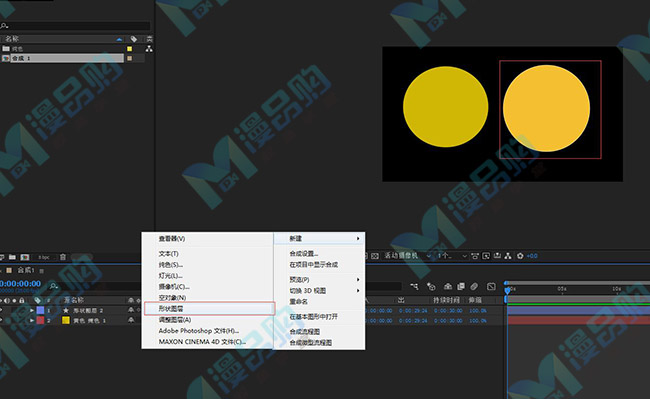Toggle shy switch on 形状图层 2
The image size is (650, 399).
(131, 310)
